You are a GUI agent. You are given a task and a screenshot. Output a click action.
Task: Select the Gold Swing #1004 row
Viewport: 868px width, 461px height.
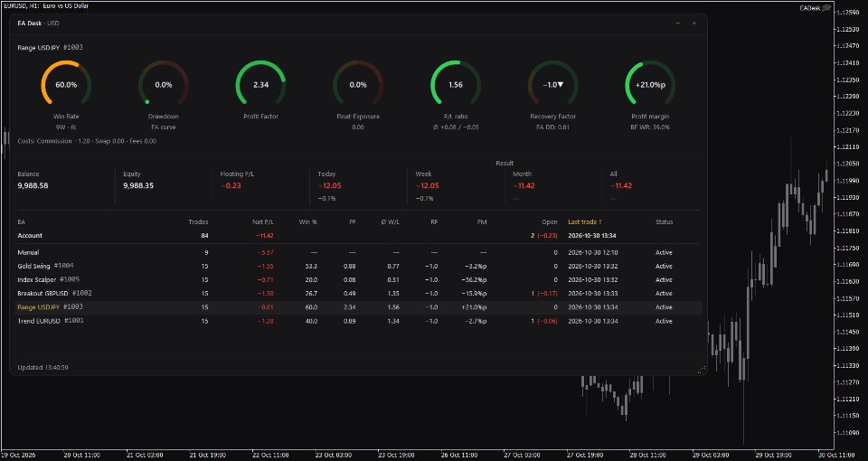point(358,266)
